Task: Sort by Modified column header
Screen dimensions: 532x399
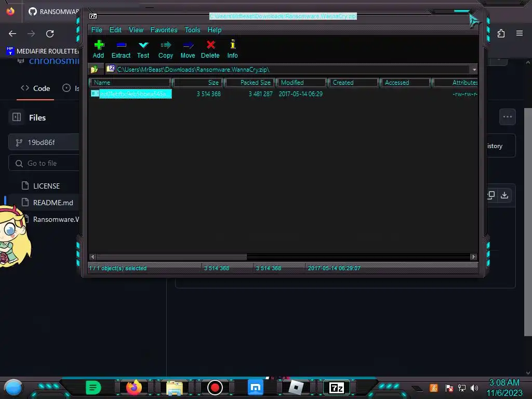Action: point(302,83)
